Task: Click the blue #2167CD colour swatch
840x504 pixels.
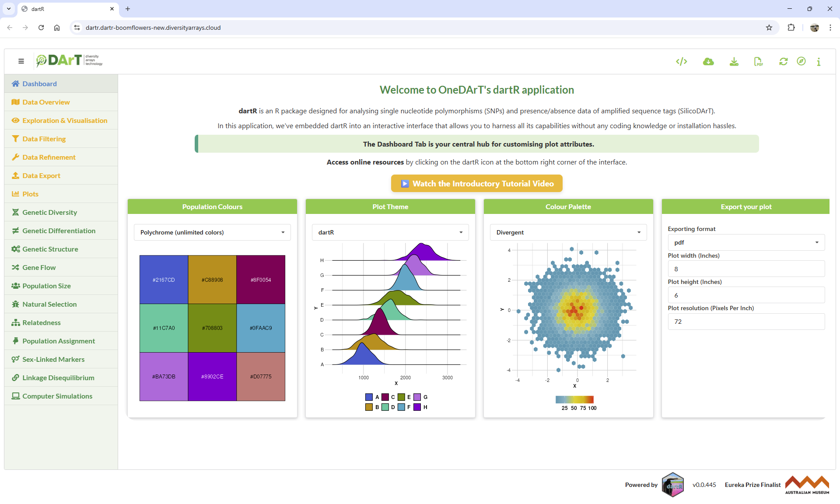Action: coord(164,280)
